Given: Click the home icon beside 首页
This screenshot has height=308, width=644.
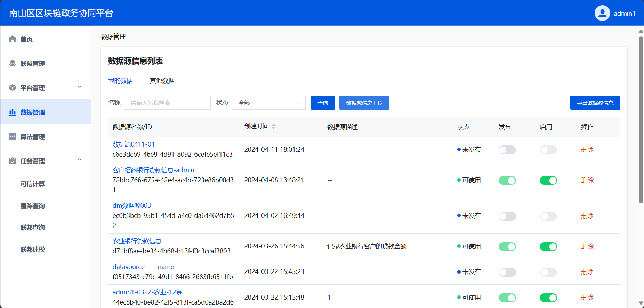Looking at the screenshot, I should (13, 39).
